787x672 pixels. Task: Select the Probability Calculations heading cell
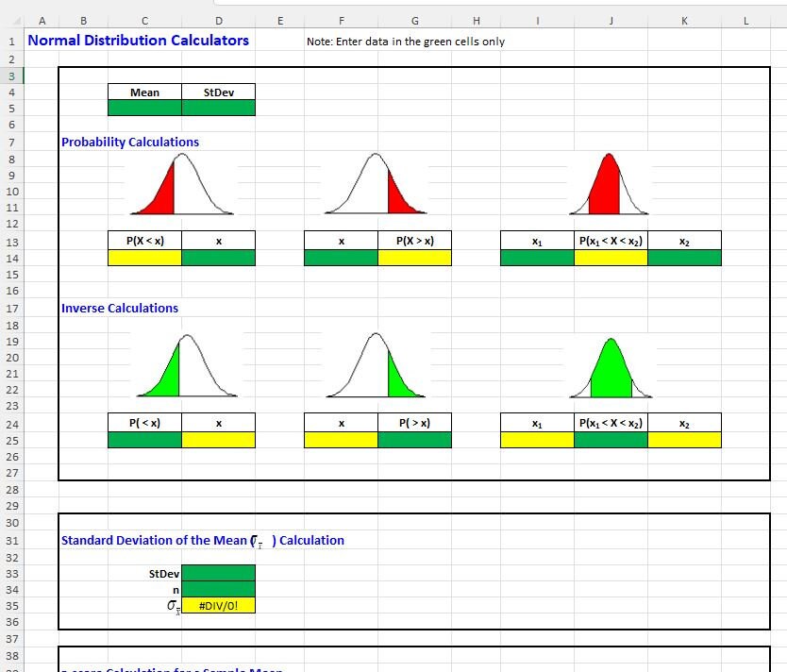coord(129,142)
